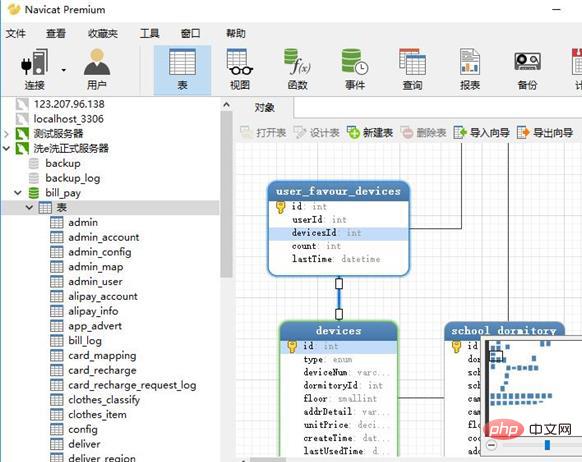Click the sidebar vertical scrollbar thumb
582x462 pixels.
tap(226, 194)
